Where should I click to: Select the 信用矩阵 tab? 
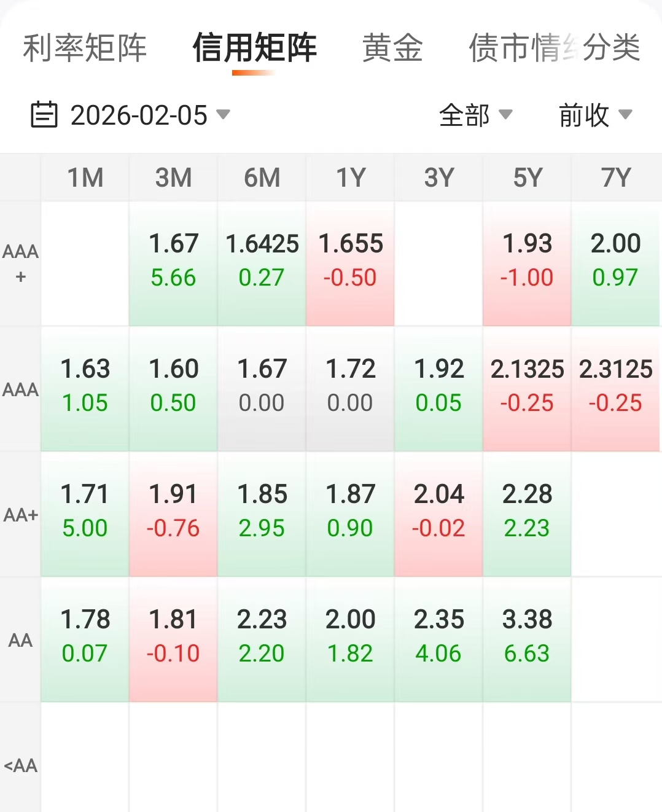pyautogui.click(x=254, y=48)
